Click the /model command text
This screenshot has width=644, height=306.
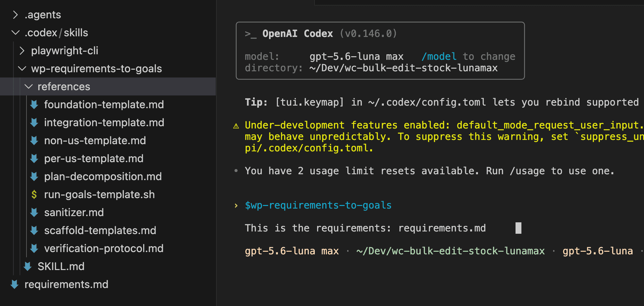click(x=439, y=57)
